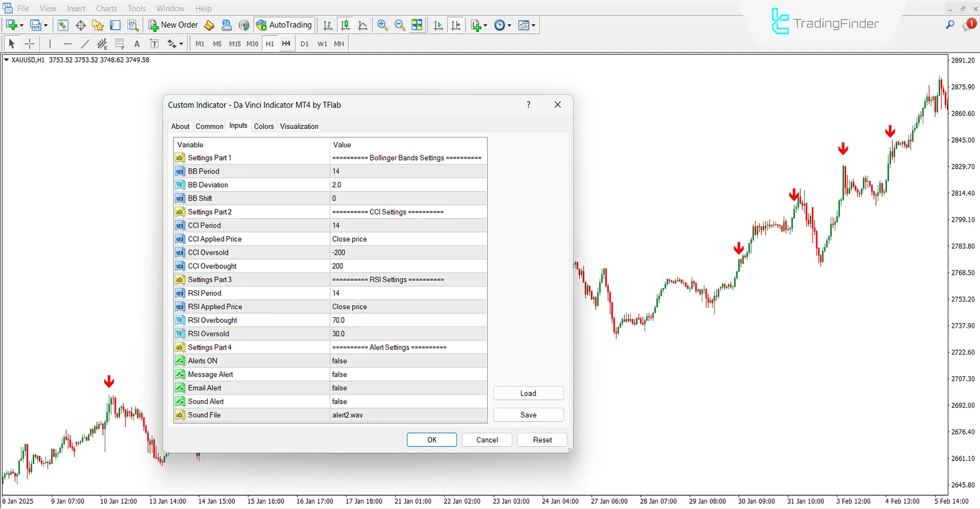Open the Charts menu
The height and width of the screenshot is (509, 980).
[x=106, y=8]
